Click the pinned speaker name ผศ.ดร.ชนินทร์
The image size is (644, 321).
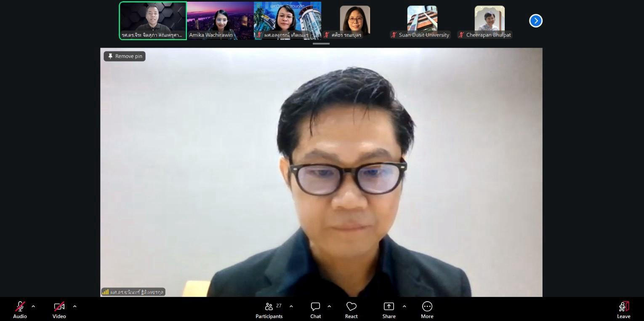point(137,292)
